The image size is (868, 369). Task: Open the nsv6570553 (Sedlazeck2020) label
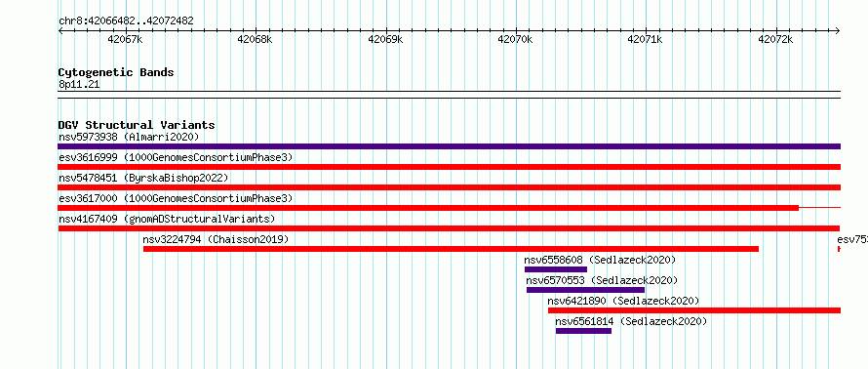(602, 280)
